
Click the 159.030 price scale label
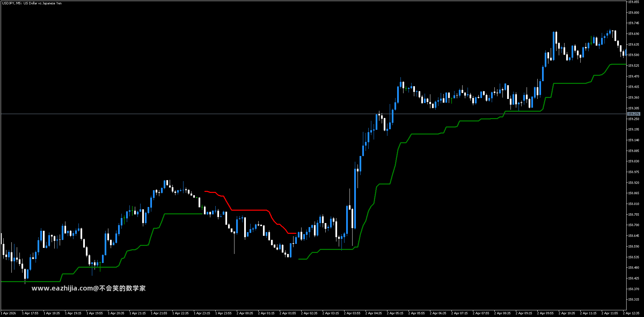point(634,161)
